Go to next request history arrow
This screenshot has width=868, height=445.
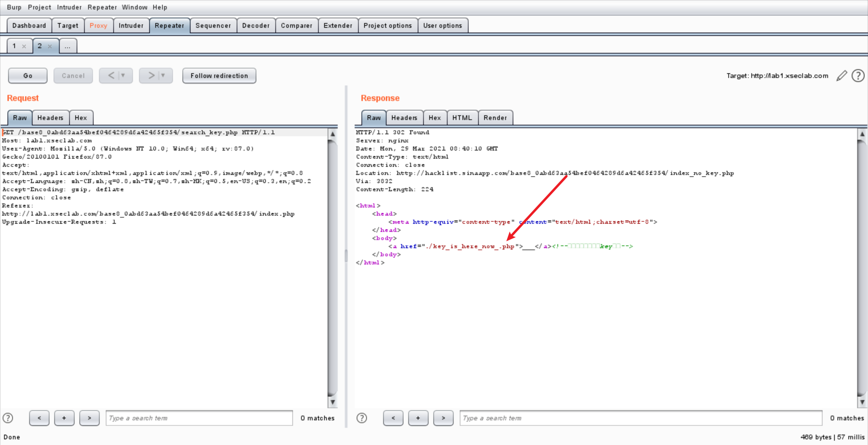point(151,75)
